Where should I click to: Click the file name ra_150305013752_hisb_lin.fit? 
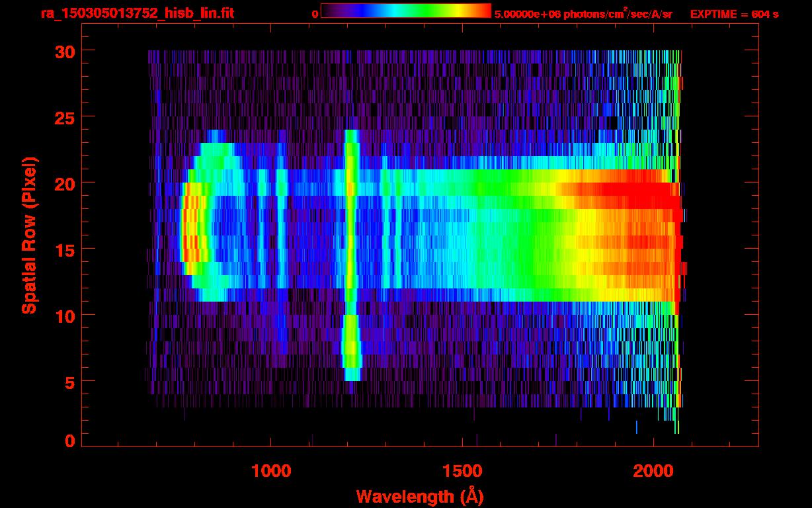(137, 13)
